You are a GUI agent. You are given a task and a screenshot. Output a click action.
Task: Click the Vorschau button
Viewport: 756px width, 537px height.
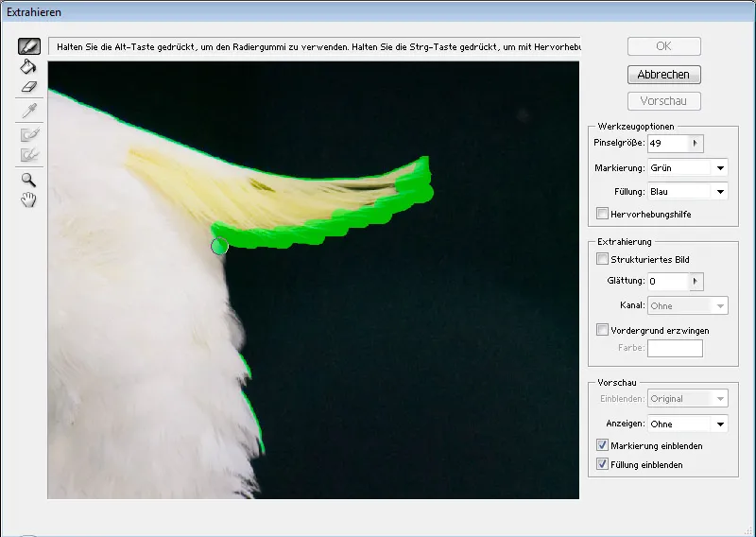click(x=664, y=101)
